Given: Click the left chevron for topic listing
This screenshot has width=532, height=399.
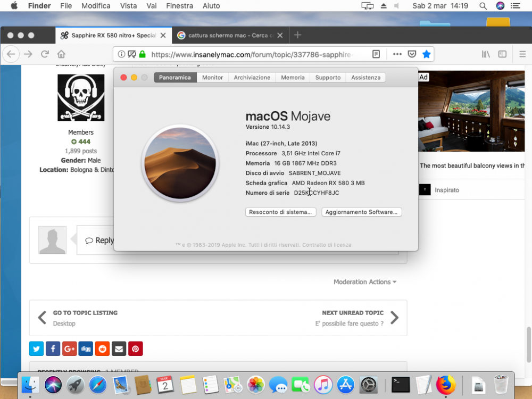Looking at the screenshot, I should (42, 318).
